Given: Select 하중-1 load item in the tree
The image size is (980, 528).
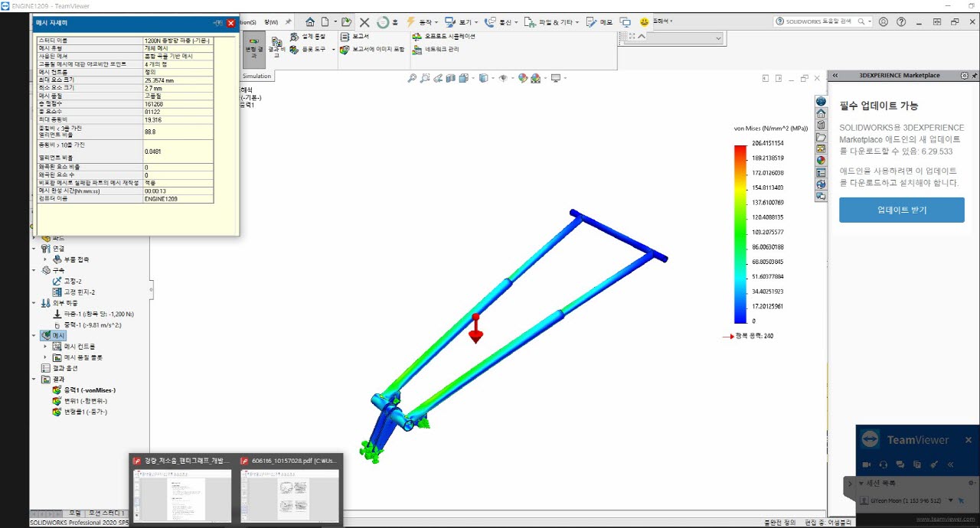Looking at the screenshot, I should point(93,314).
